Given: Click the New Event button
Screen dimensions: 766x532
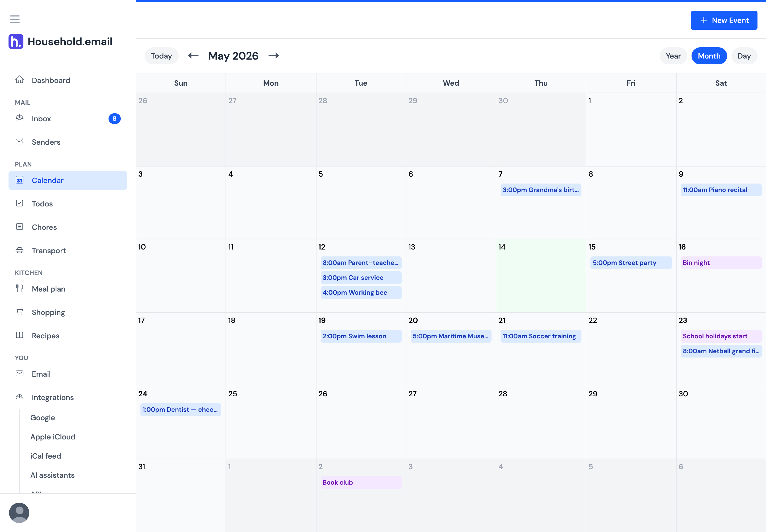Looking at the screenshot, I should (x=724, y=20).
